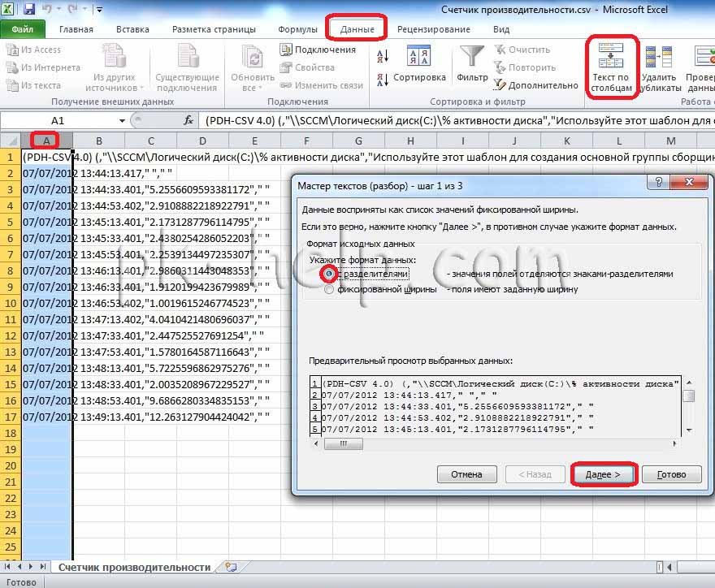Viewport: 715px width, 588px height.
Task: Import data Из текста
Action: tap(33, 85)
